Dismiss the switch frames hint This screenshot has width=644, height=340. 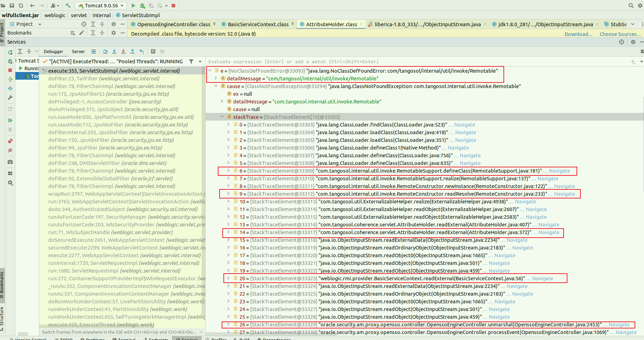tap(201, 332)
